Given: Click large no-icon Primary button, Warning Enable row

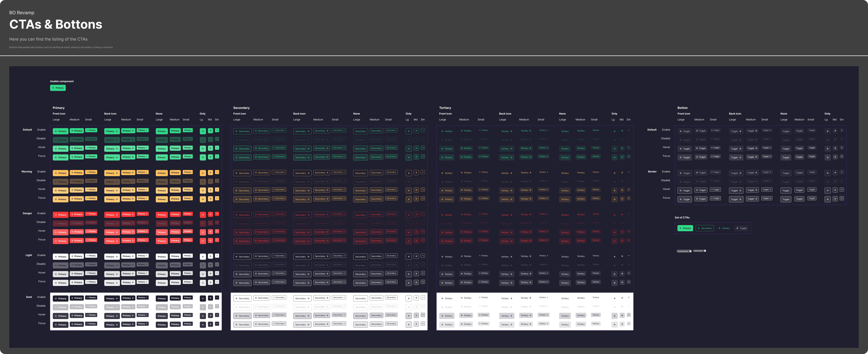Looking at the screenshot, I should coord(162,173).
